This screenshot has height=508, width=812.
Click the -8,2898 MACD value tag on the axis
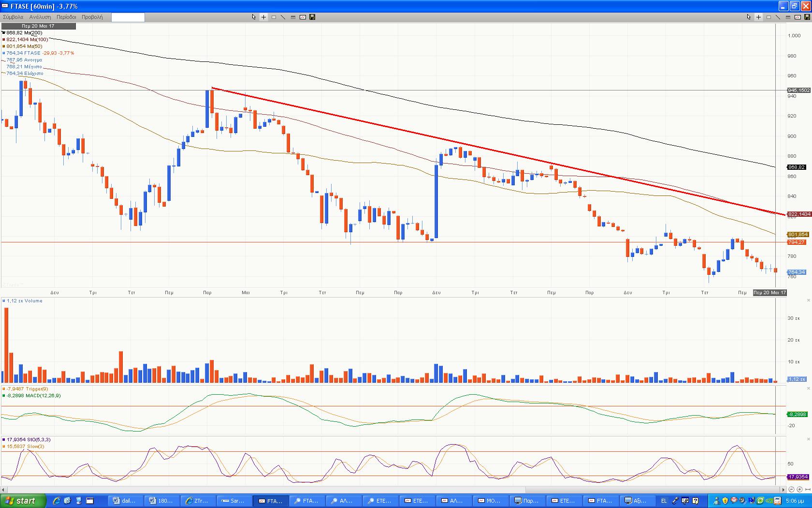click(x=797, y=414)
